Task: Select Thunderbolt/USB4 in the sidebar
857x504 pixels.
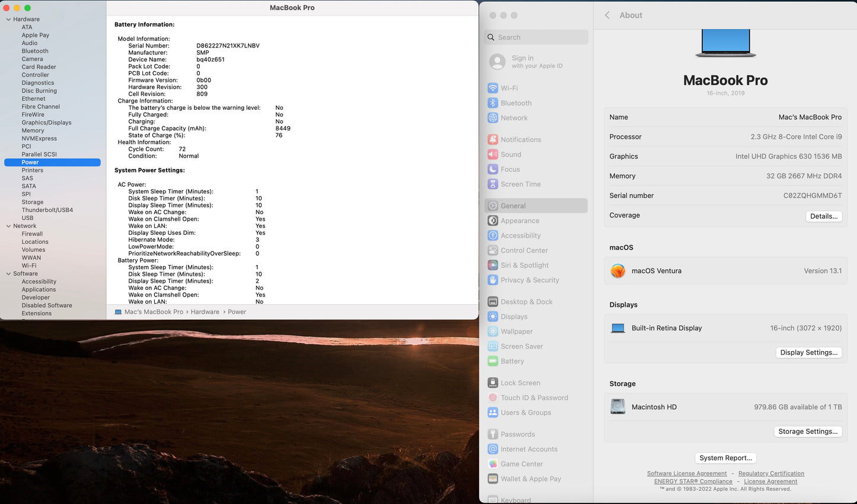Action: point(47,210)
